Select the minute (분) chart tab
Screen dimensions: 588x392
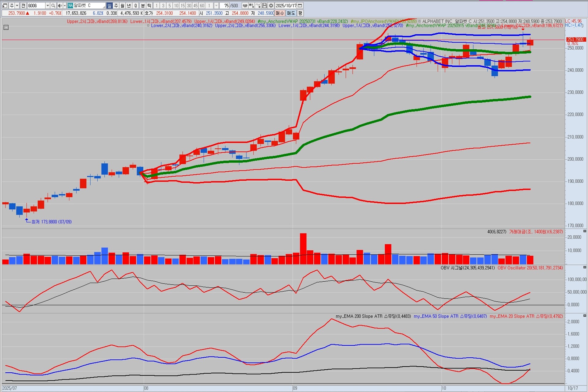(x=143, y=6)
